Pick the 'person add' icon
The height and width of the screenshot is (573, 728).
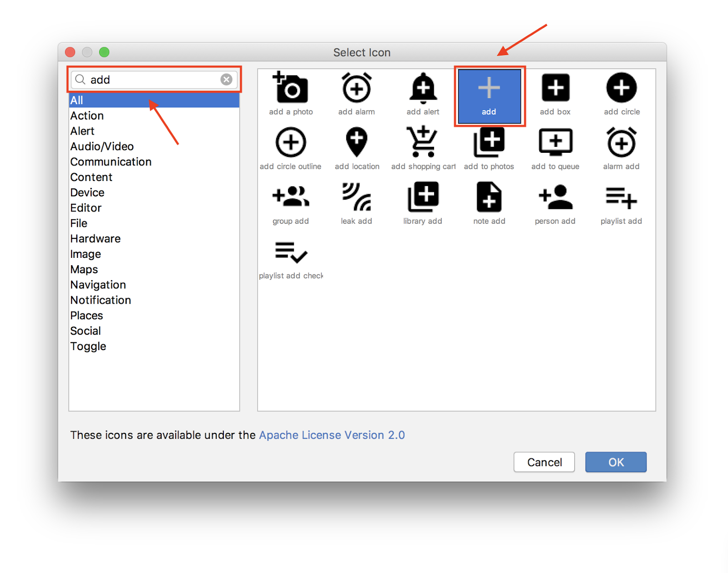pos(555,198)
